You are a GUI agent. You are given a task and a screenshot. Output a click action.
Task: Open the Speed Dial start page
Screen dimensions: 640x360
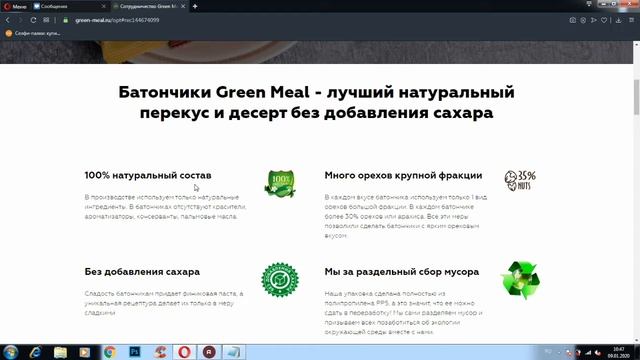click(46, 20)
